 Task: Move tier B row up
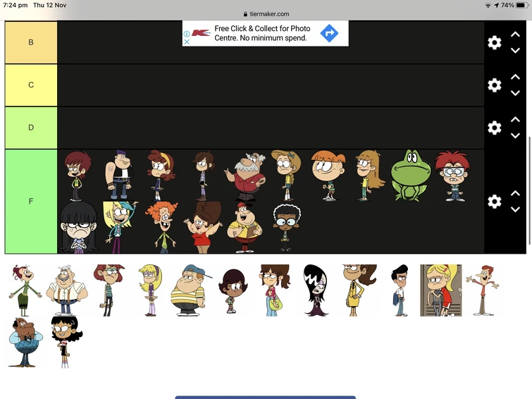(515, 35)
